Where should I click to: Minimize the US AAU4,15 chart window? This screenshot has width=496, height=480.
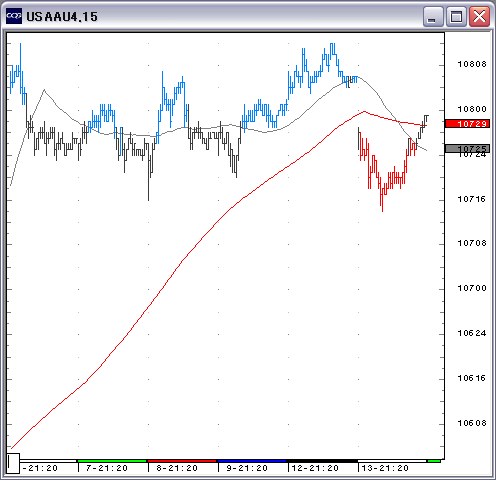pyautogui.click(x=433, y=16)
